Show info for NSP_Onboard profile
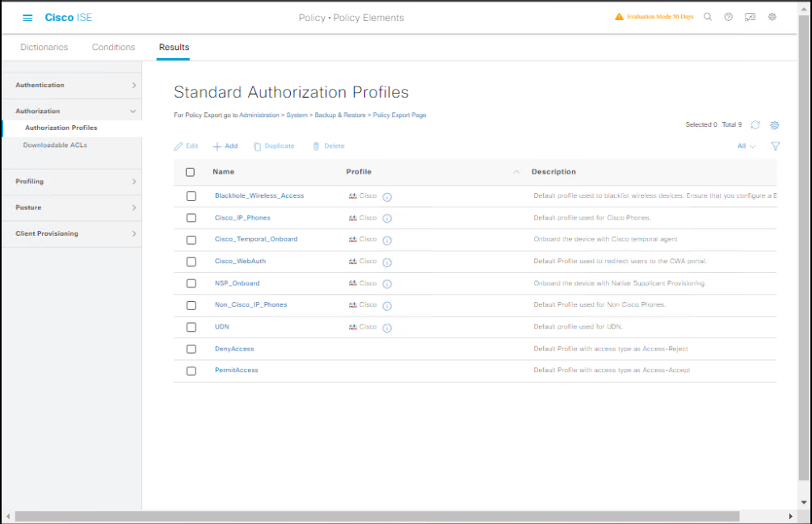The image size is (812, 524). point(387,284)
